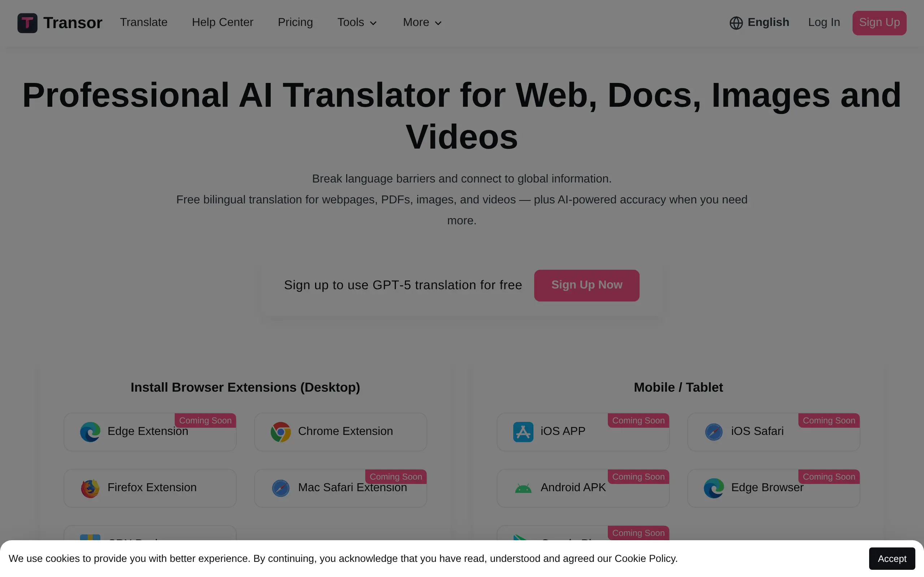This screenshot has width=924, height=577.
Task: Click the Log In link
Action: (824, 22)
